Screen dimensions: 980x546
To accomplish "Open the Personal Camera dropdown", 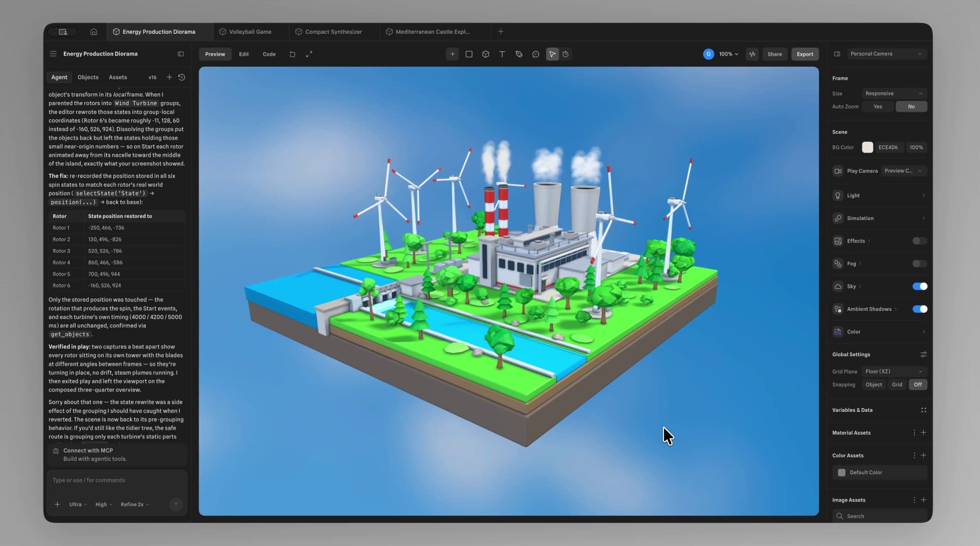I will (x=886, y=54).
